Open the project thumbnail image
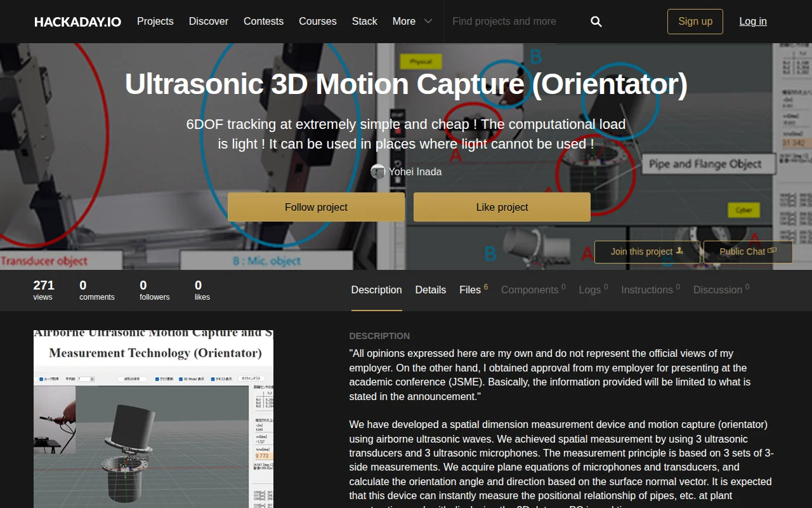This screenshot has width=812, height=508. [154, 419]
